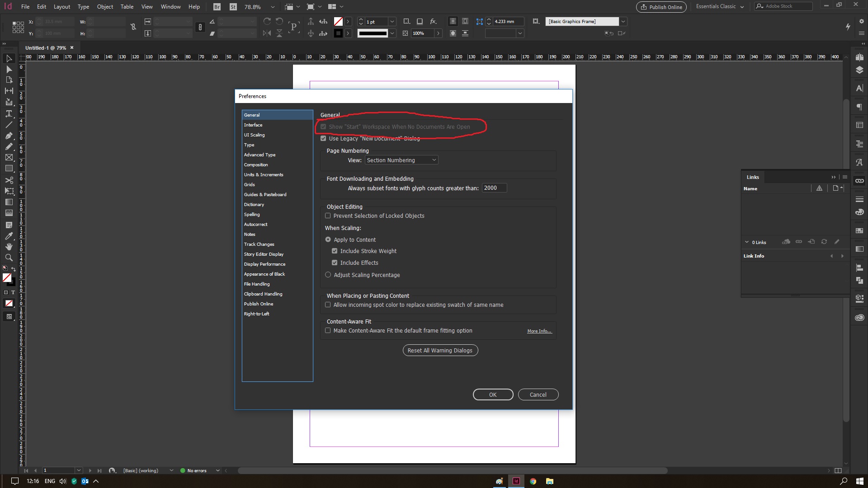Open the Basic Graphics Frame style dropdown
The height and width of the screenshot is (488, 868).
coord(623,21)
